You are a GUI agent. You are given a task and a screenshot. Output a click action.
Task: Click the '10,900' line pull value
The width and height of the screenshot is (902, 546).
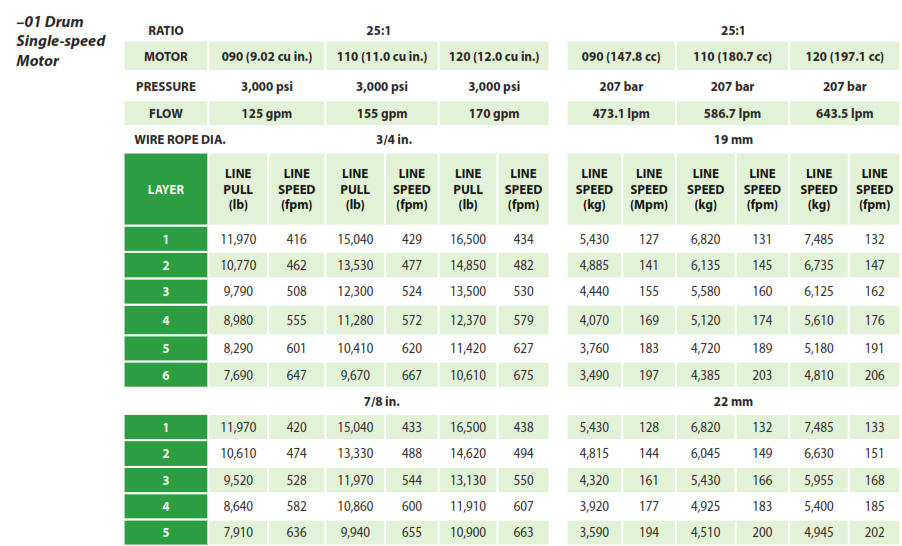467,532
